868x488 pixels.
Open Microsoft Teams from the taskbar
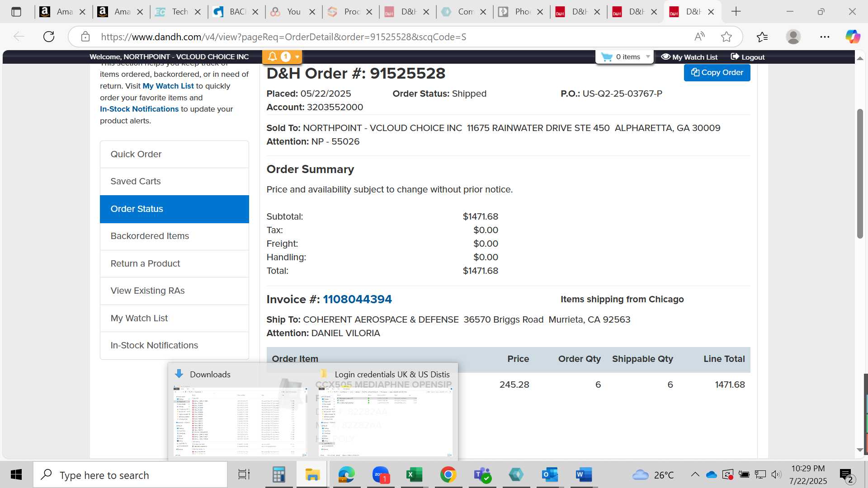coord(482,474)
